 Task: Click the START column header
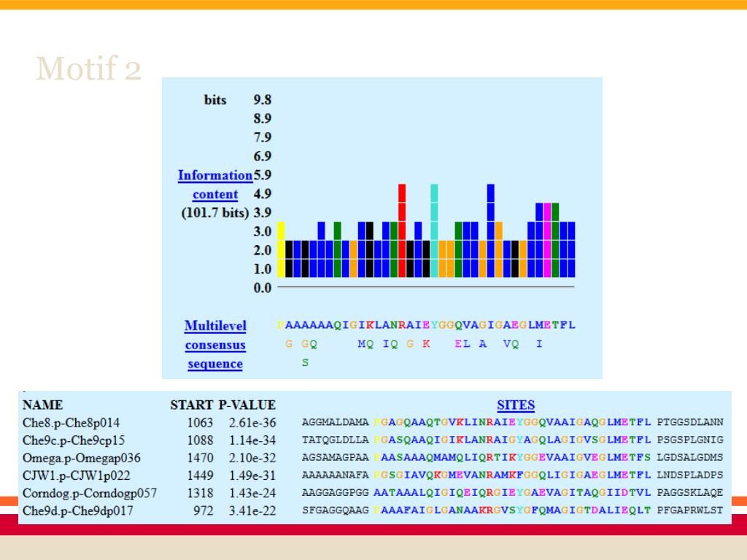(192, 405)
